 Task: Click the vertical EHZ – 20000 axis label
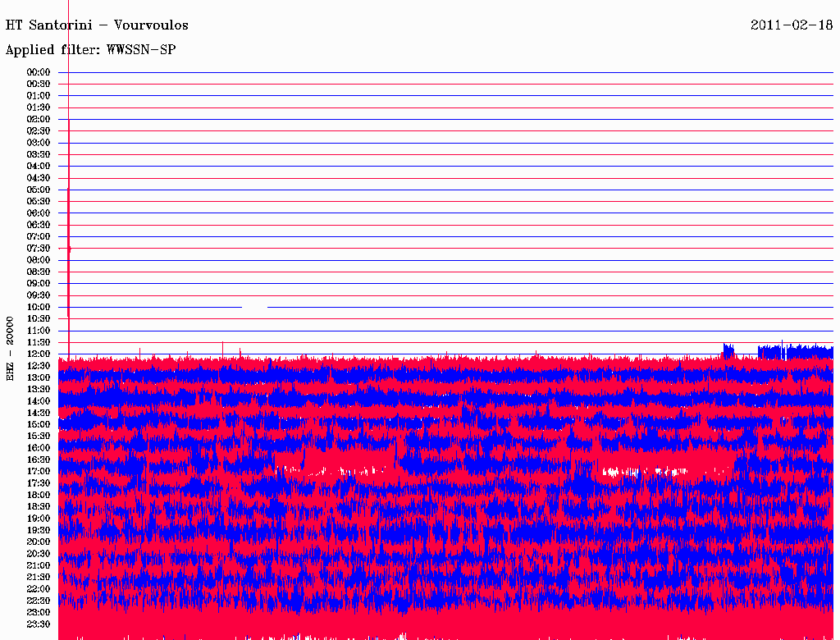tap(10, 348)
